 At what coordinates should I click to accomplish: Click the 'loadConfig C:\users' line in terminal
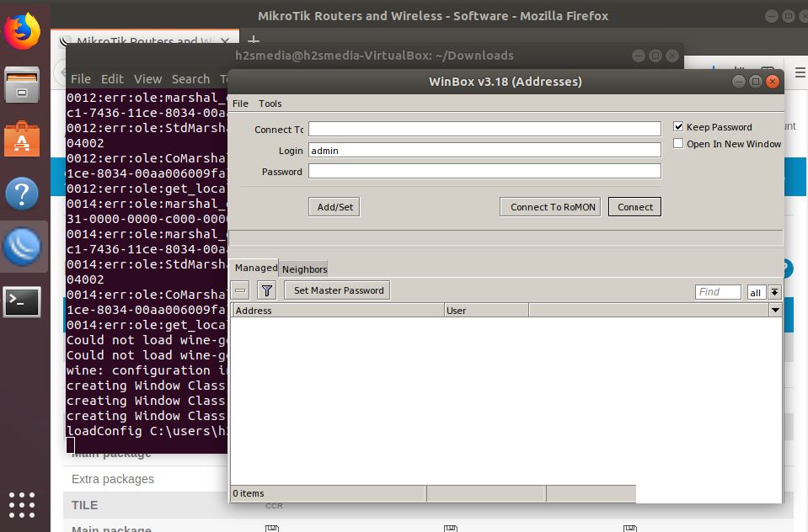[x=147, y=431]
